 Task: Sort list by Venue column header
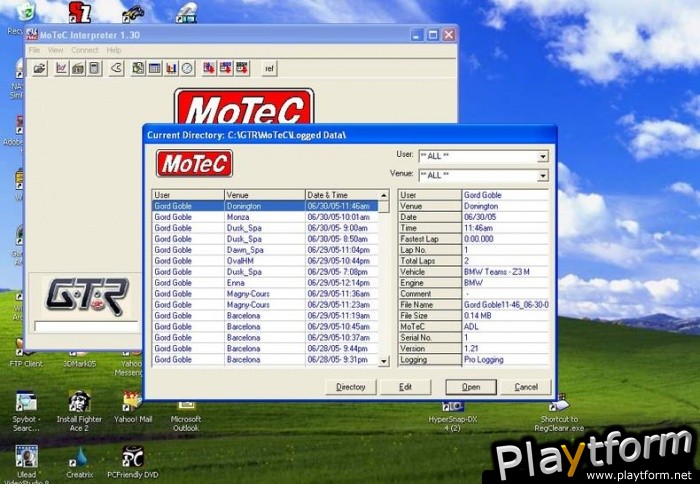(x=265, y=195)
